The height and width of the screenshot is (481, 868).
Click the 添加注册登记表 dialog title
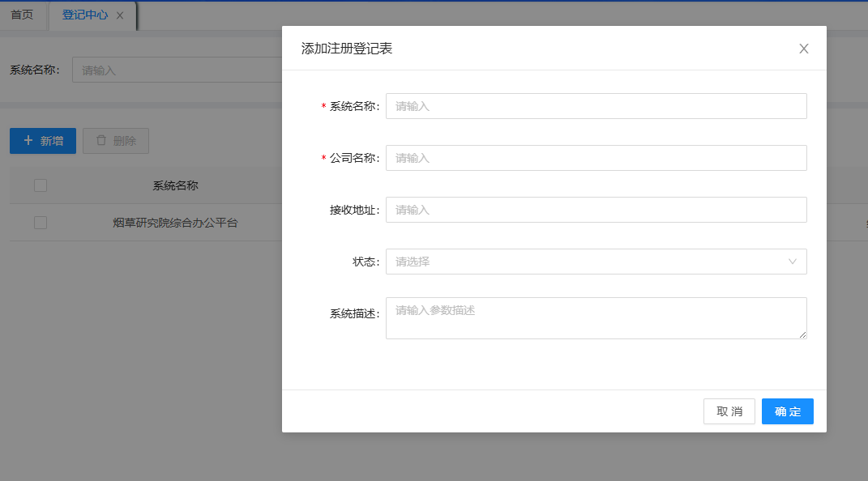pyautogui.click(x=347, y=49)
